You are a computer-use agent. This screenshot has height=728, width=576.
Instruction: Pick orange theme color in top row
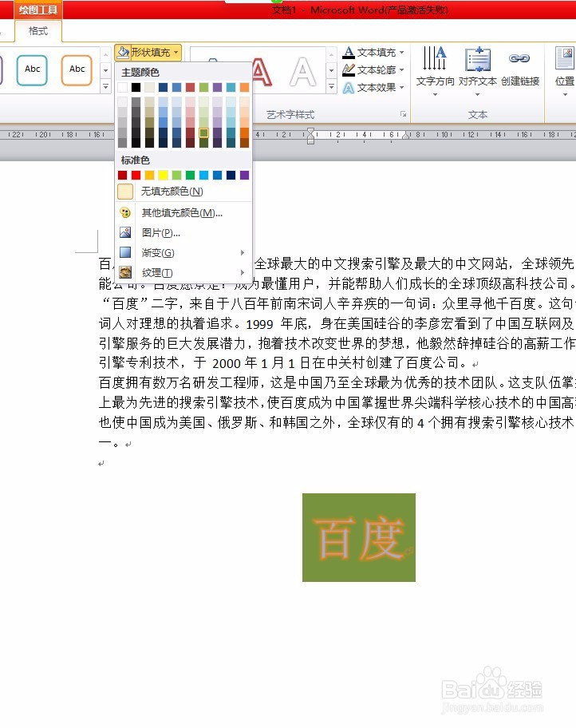click(245, 87)
